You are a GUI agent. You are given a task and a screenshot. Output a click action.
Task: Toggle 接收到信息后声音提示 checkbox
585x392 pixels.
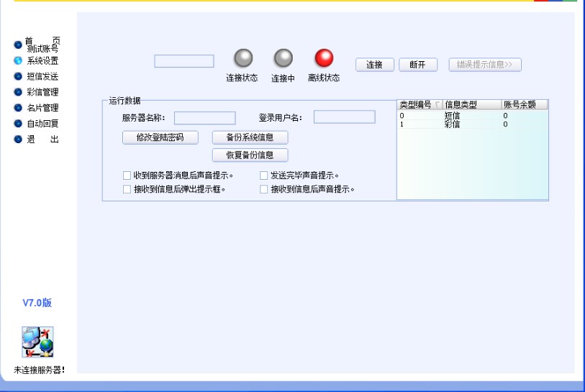[264, 189]
